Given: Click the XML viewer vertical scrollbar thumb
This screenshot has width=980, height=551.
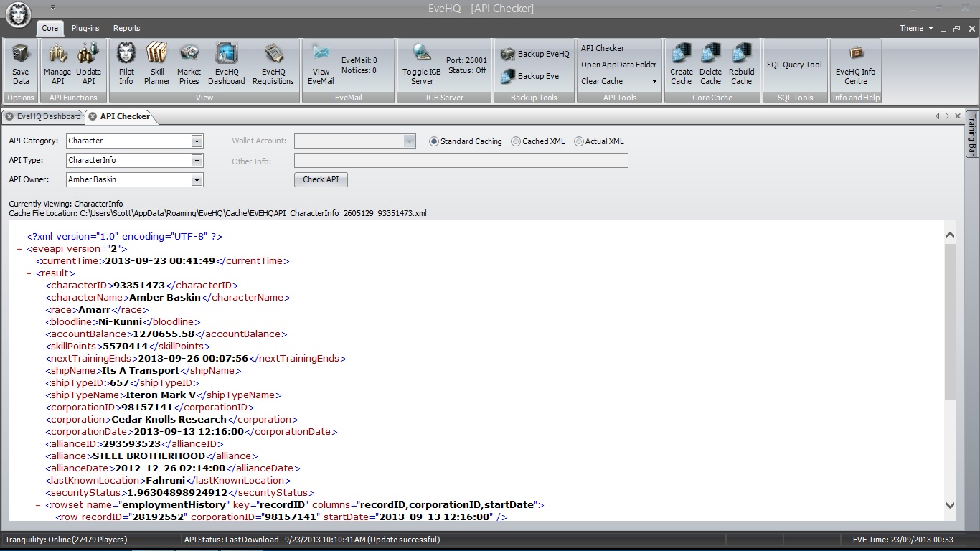Looking at the screenshot, I should click(951, 322).
